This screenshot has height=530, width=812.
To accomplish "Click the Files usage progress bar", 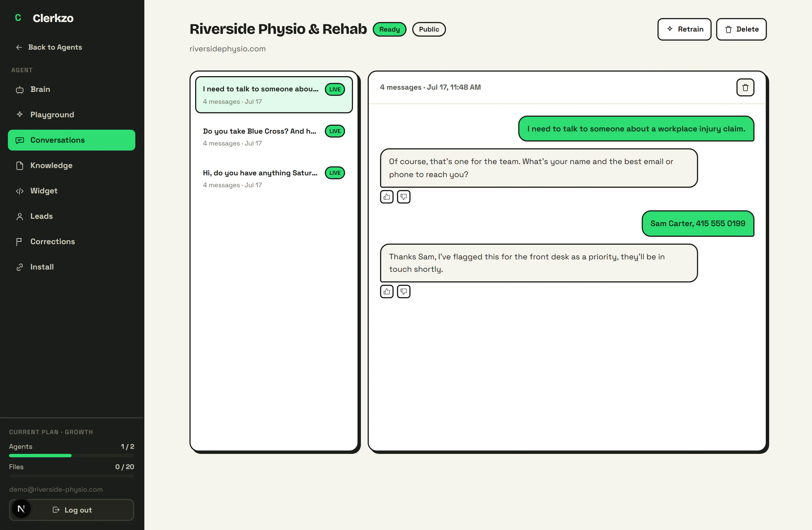I will [71, 476].
